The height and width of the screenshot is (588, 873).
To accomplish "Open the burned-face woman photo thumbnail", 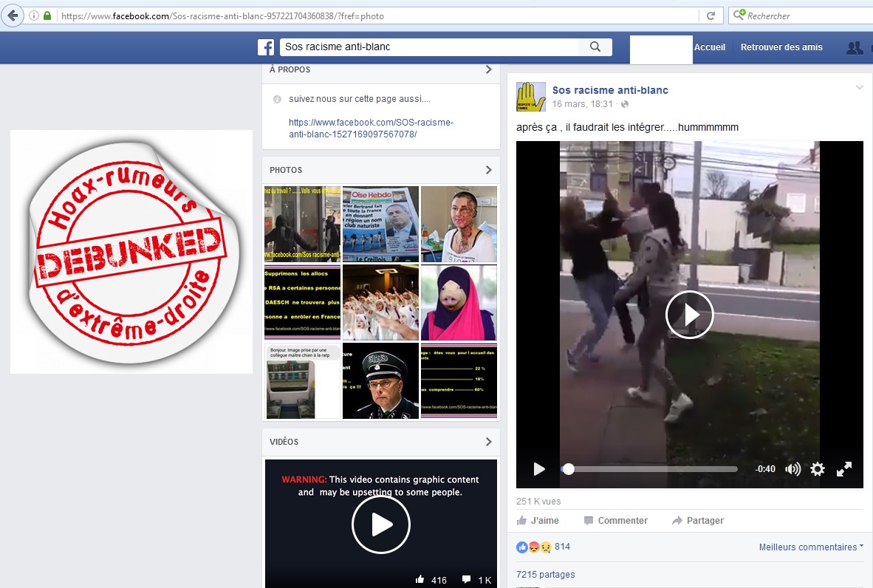I will coord(459,224).
